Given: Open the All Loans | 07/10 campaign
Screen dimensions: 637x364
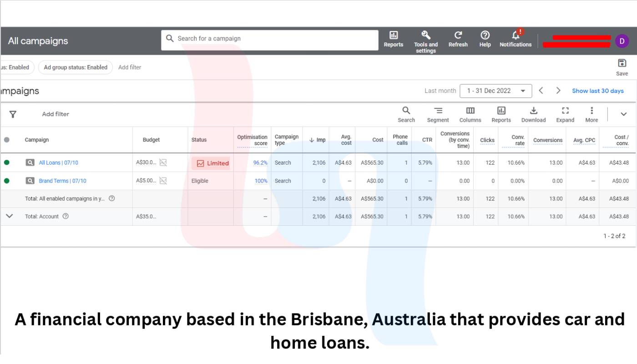Looking at the screenshot, I should (58, 163).
